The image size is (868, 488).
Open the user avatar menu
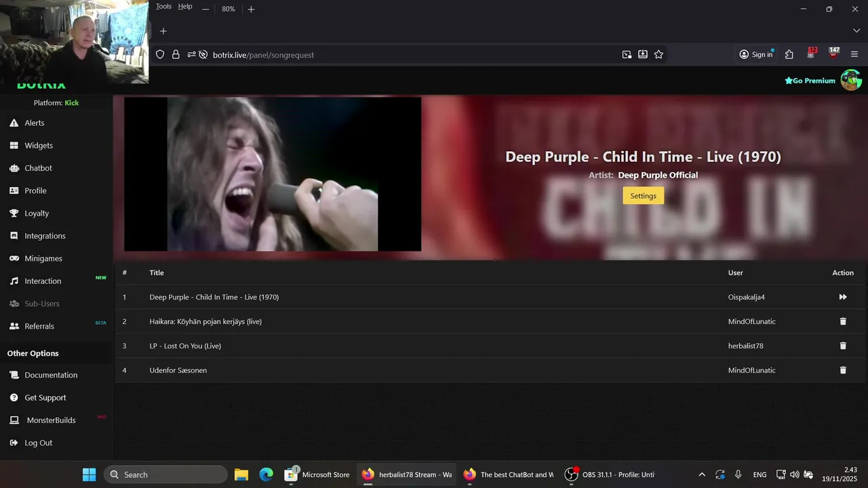[x=850, y=80]
